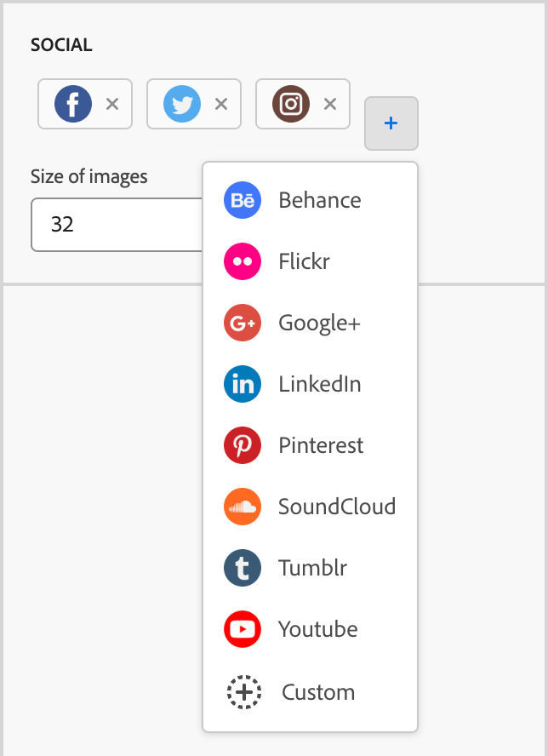Screen dimensions: 548x756
Task: Select the Google+ icon
Action: [243, 323]
